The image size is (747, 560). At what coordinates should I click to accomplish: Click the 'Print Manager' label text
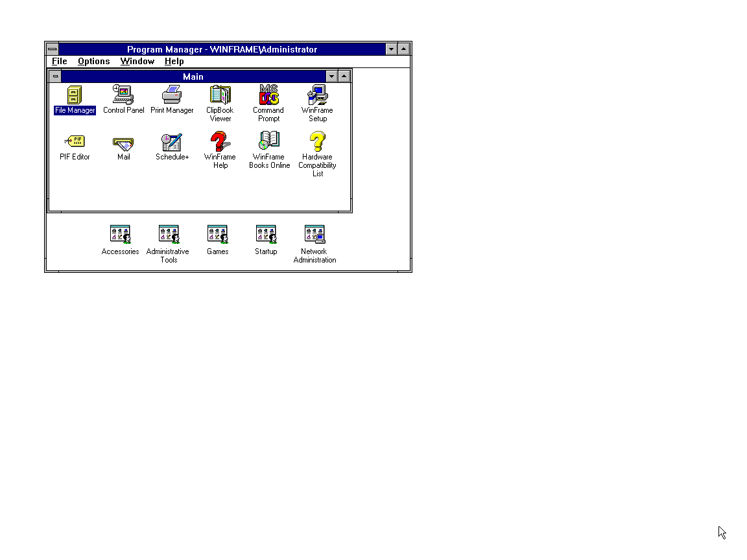172,110
